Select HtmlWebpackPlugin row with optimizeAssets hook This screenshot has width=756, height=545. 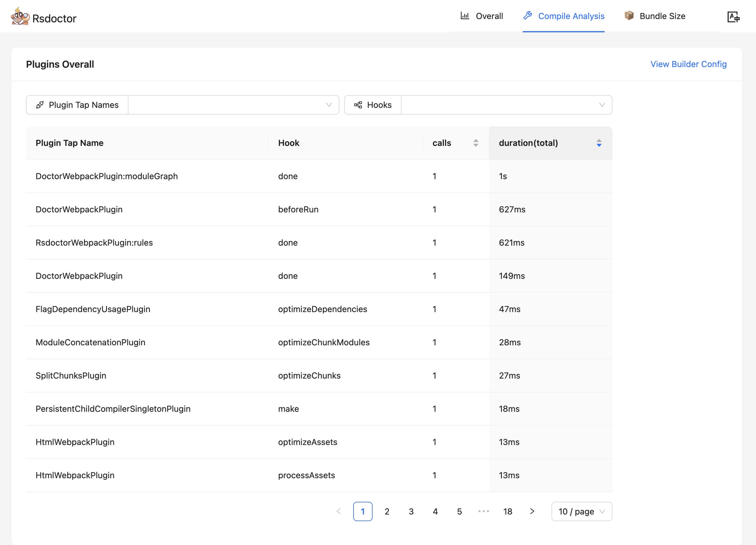[75, 442]
